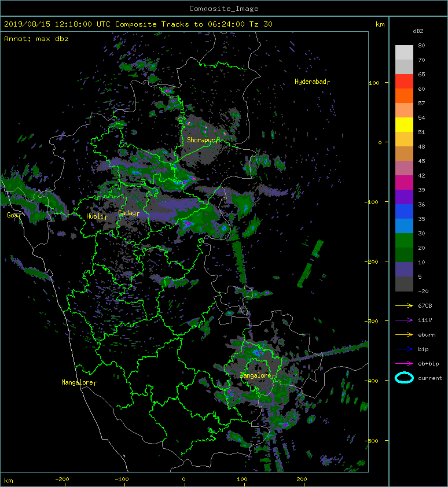Click the gray 70 dBZ color swatch
The width and height of the screenshot is (448, 487).
(404, 67)
